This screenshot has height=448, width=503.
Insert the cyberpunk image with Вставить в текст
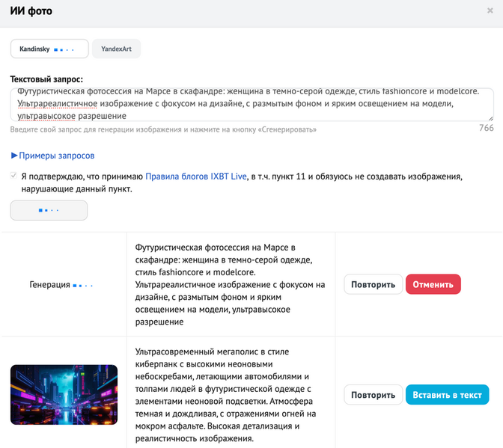tap(447, 394)
